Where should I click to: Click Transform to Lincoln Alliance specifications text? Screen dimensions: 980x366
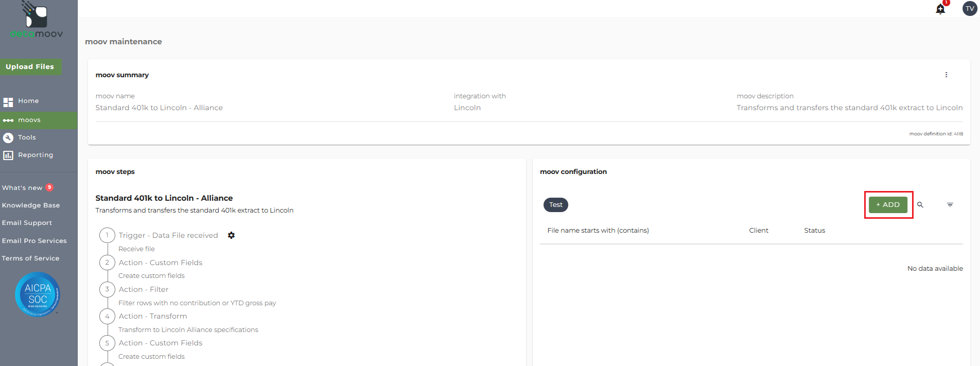coord(188,330)
